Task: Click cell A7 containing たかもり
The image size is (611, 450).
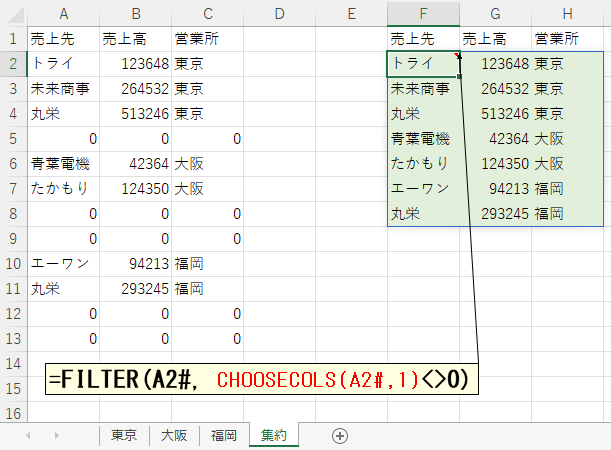Action: [x=64, y=189]
